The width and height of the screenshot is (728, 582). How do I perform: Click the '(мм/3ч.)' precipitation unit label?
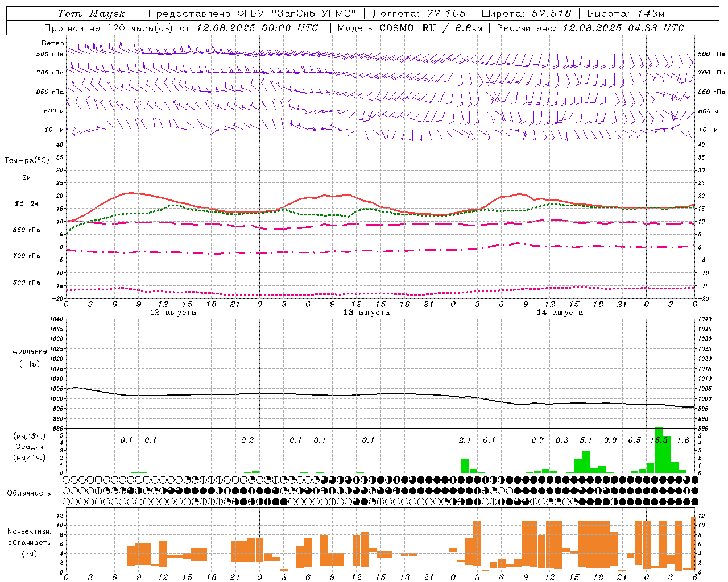[x=30, y=436]
